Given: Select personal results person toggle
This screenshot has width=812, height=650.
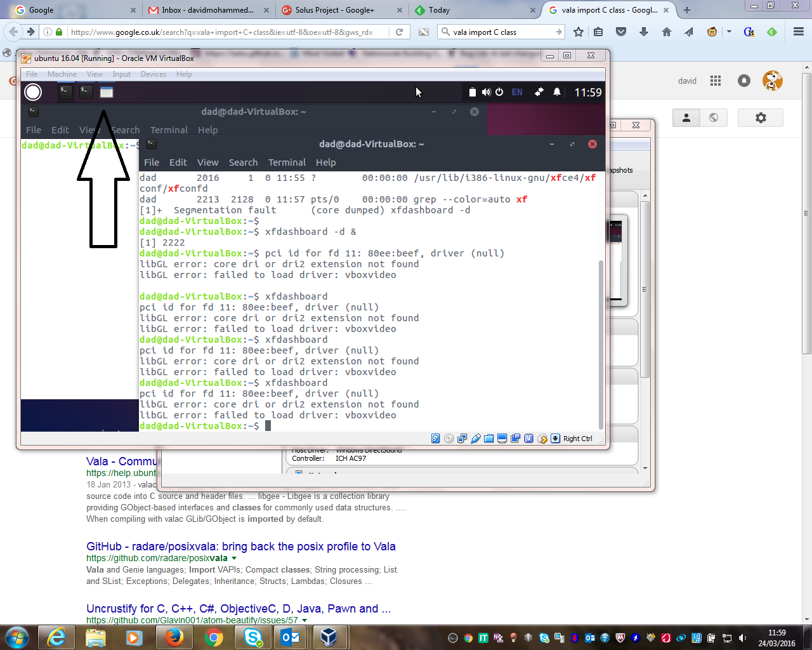Looking at the screenshot, I should (x=686, y=117).
